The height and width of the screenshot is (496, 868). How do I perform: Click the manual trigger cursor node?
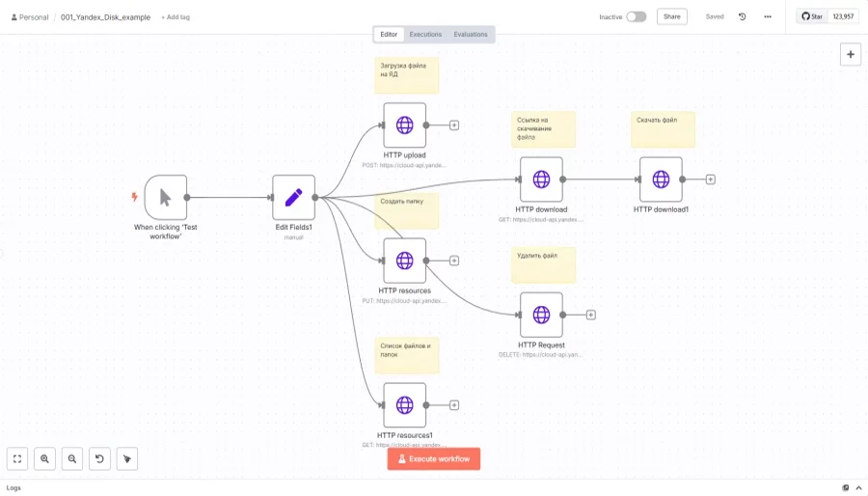point(165,197)
